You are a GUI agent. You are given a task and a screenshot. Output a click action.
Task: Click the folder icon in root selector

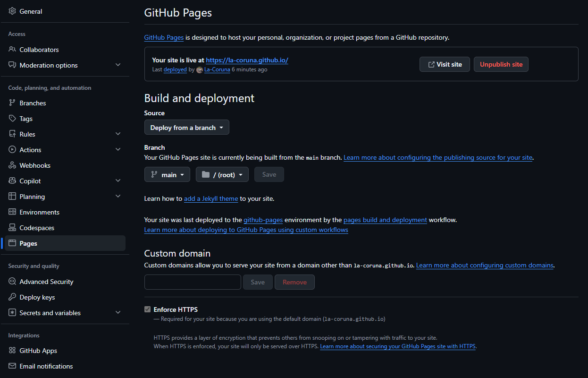(206, 174)
